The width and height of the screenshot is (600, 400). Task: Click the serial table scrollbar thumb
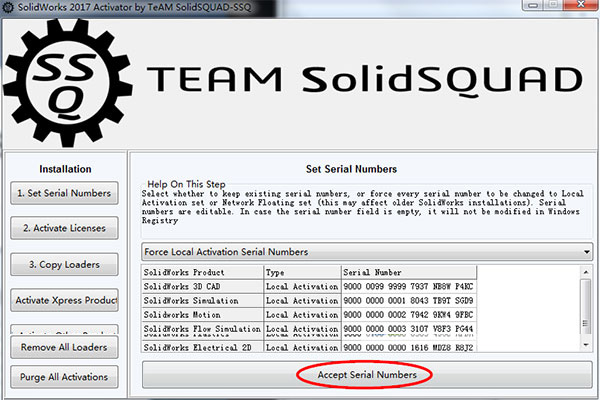586,306
